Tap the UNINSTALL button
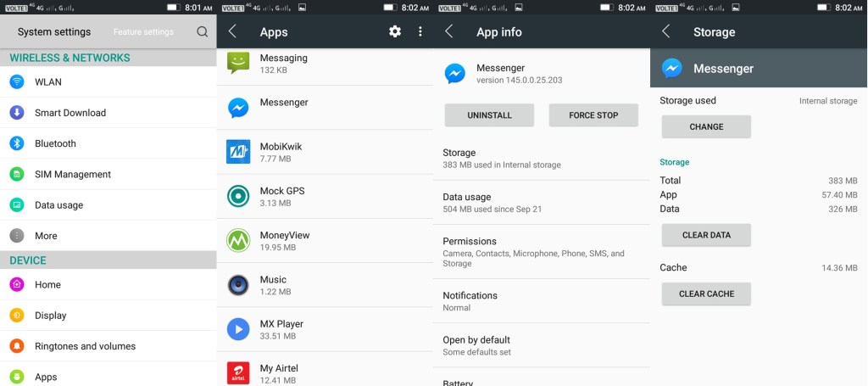 point(489,115)
